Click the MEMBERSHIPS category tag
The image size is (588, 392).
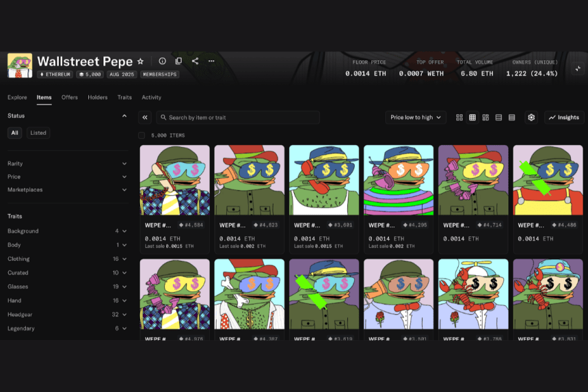pyautogui.click(x=159, y=74)
